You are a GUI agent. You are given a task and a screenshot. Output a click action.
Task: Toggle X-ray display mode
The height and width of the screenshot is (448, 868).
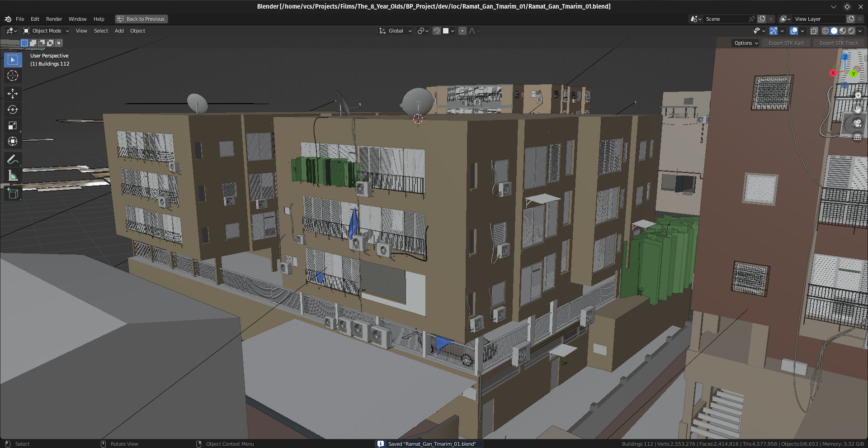814,31
